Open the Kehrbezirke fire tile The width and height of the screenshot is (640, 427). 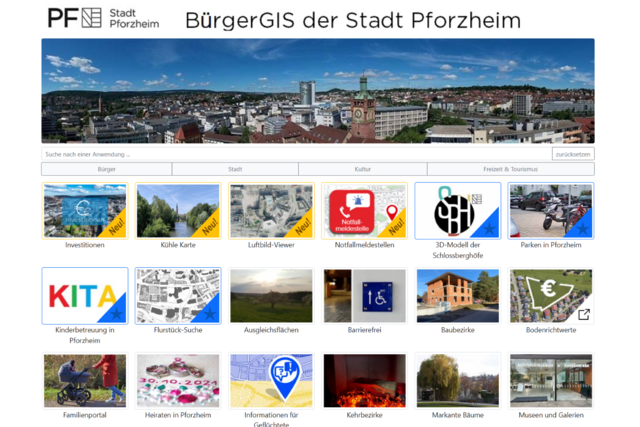[364, 381]
